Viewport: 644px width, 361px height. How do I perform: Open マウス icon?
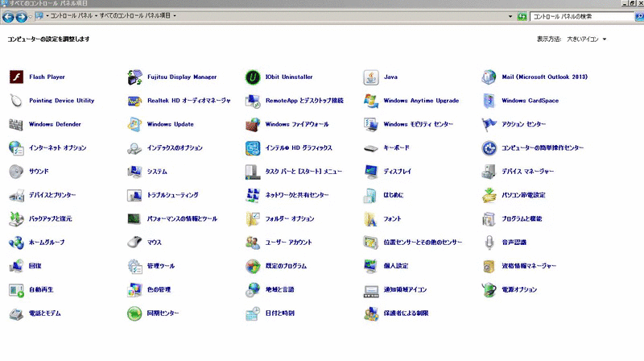134,243
